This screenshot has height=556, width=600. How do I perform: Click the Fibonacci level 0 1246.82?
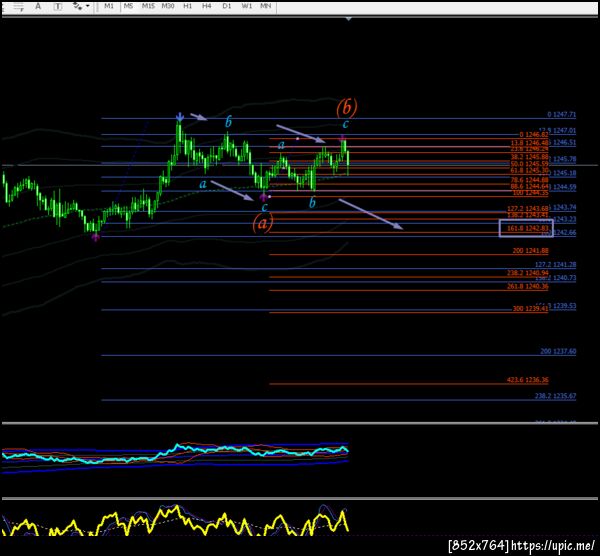534,135
